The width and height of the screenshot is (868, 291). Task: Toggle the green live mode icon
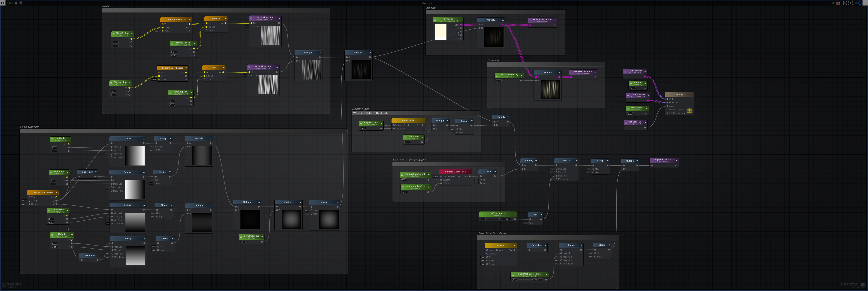coord(10,3)
